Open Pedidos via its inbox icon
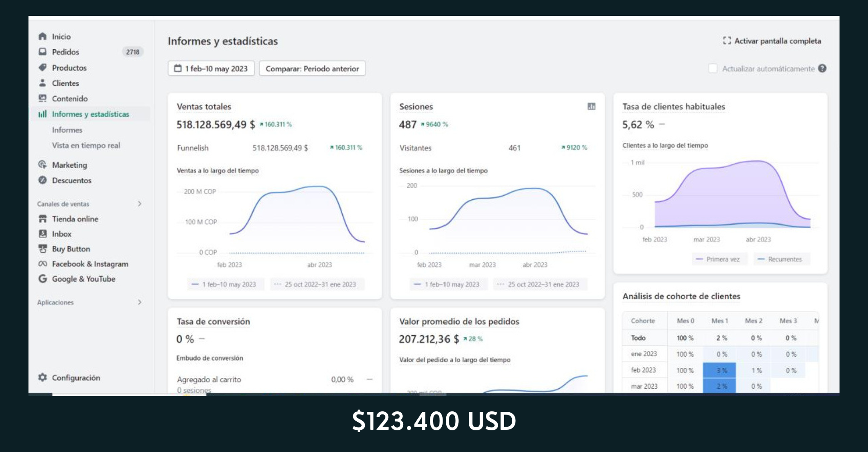Image resolution: width=868 pixels, height=452 pixels. click(x=42, y=52)
